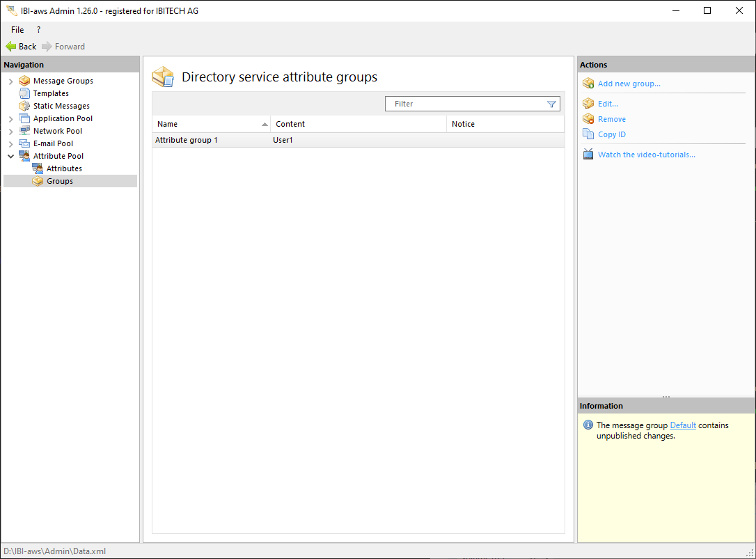
Task: Expand the Message Groups tree node
Action: 10,81
